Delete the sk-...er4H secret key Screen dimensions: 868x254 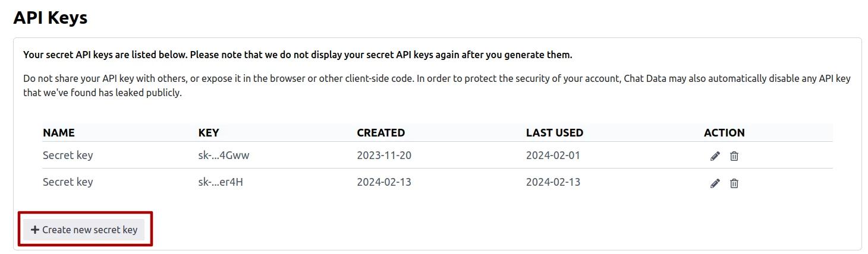tap(734, 183)
